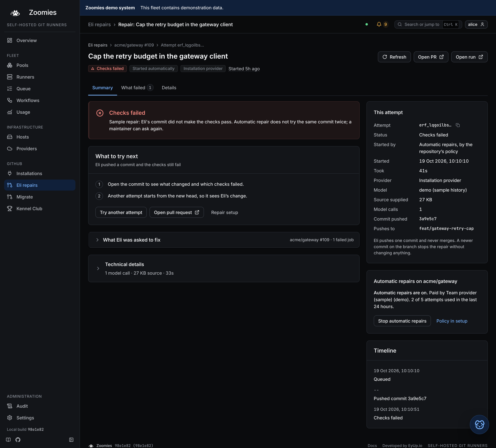
Task: Click Stop automatic repairs
Action: (402, 321)
